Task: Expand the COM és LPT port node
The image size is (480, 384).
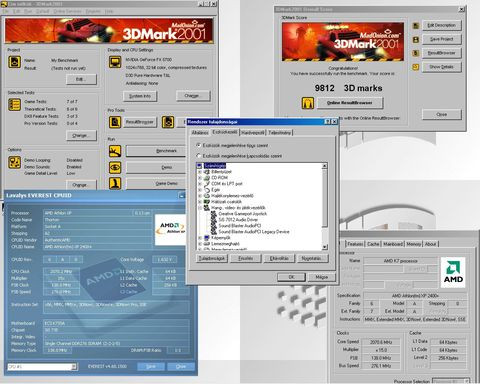Action: [x=200, y=184]
